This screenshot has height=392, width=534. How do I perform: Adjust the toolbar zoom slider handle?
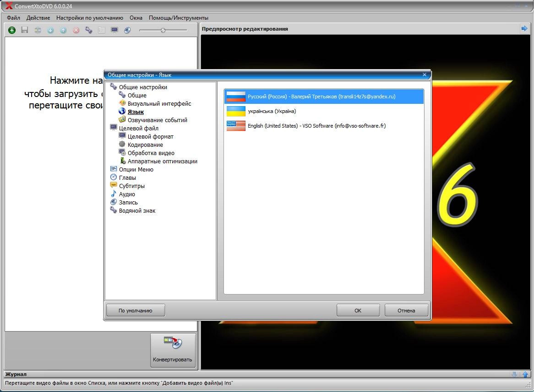[163, 30]
